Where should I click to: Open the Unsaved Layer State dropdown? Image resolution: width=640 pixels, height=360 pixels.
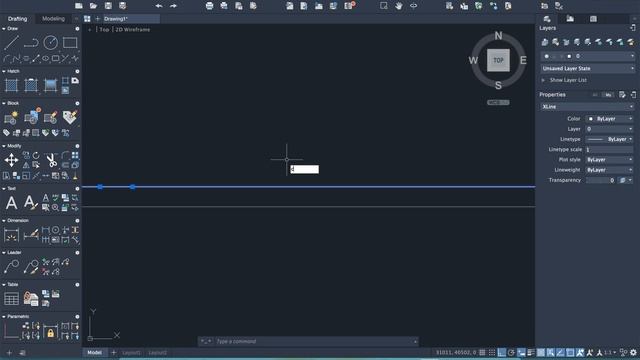[x=588, y=69]
